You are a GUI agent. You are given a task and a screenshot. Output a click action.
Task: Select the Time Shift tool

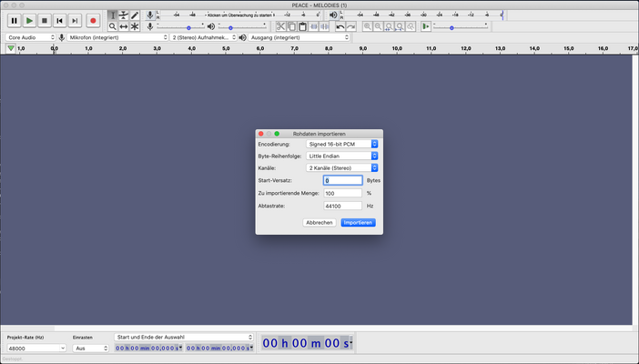(124, 26)
